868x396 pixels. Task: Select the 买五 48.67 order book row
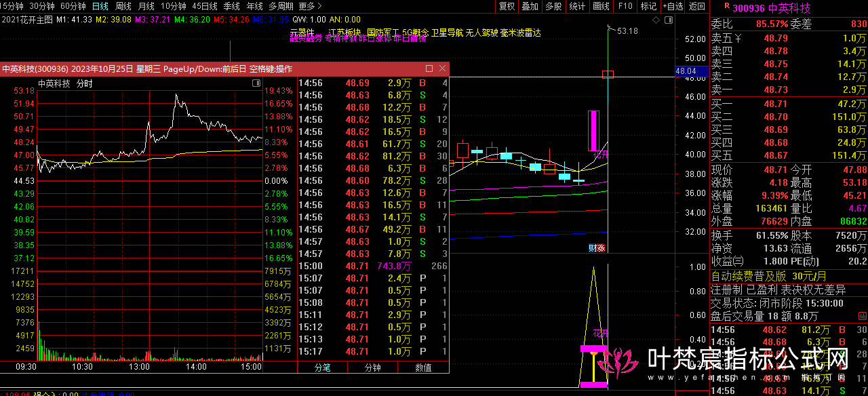point(789,156)
